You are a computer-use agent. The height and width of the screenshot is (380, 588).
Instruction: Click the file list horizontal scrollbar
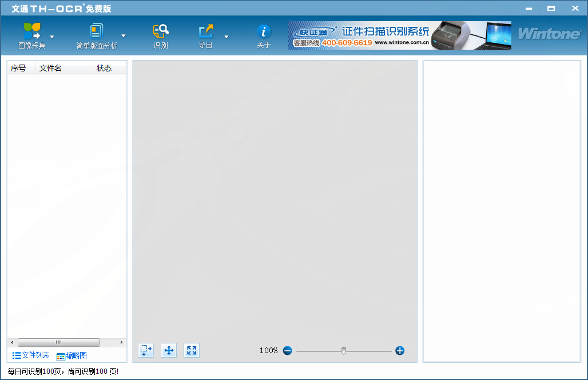coord(58,342)
